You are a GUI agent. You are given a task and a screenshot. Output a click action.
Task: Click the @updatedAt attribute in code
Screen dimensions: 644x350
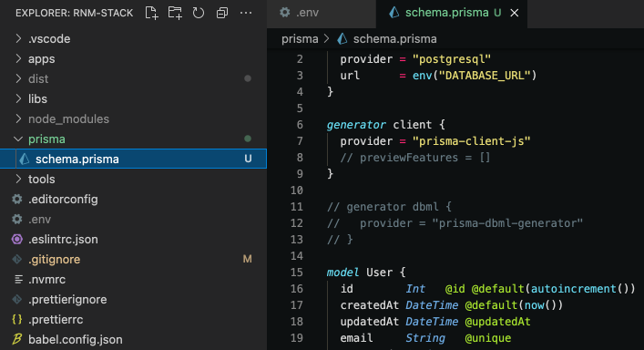(497, 322)
